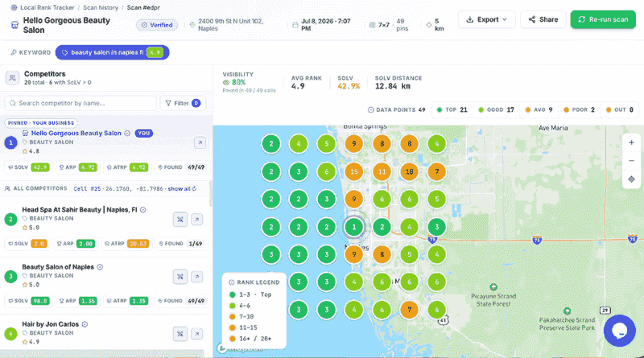Compare with Head Spa At Sahir Beauty icon
644x358 pixels.
pos(180,220)
